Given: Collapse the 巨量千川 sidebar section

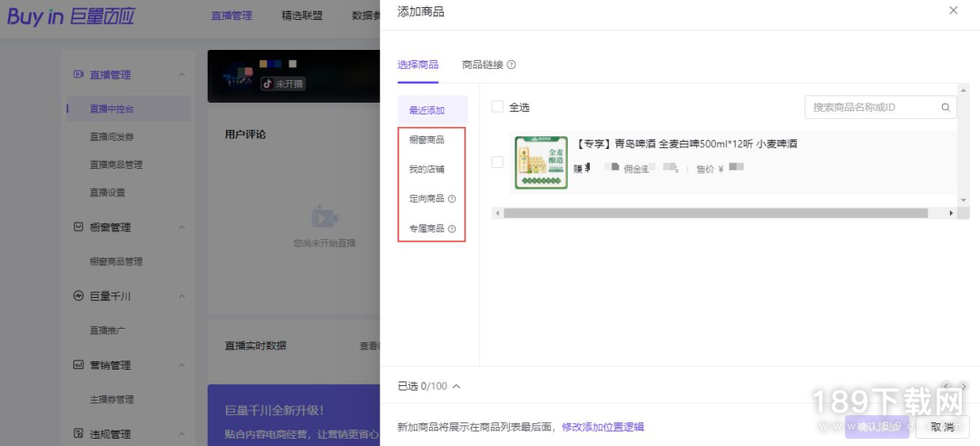Looking at the screenshot, I should pyautogui.click(x=181, y=296).
